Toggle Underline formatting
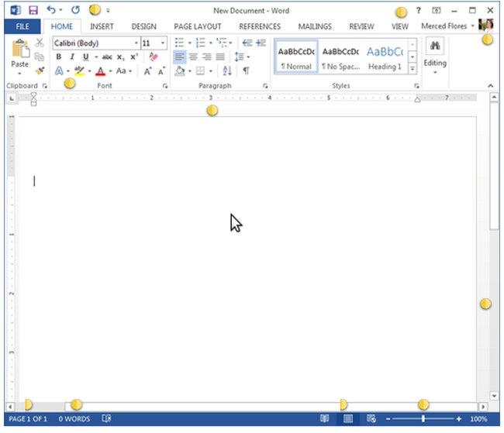The height and width of the screenshot is (433, 504). (x=85, y=57)
